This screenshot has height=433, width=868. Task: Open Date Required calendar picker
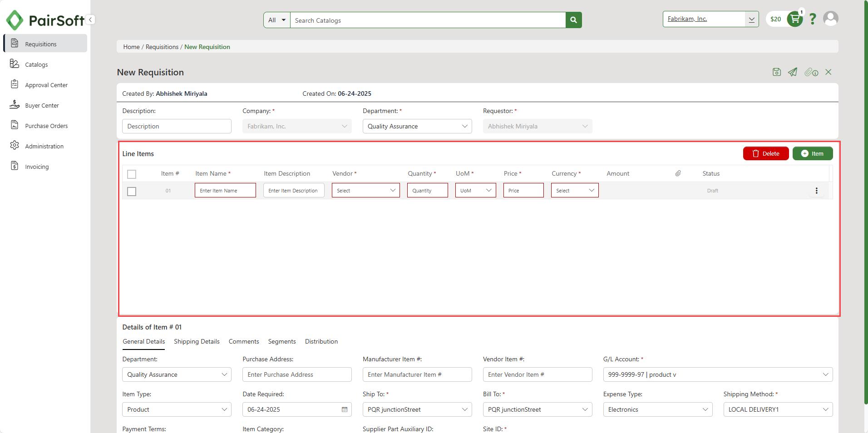coord(345,409)
